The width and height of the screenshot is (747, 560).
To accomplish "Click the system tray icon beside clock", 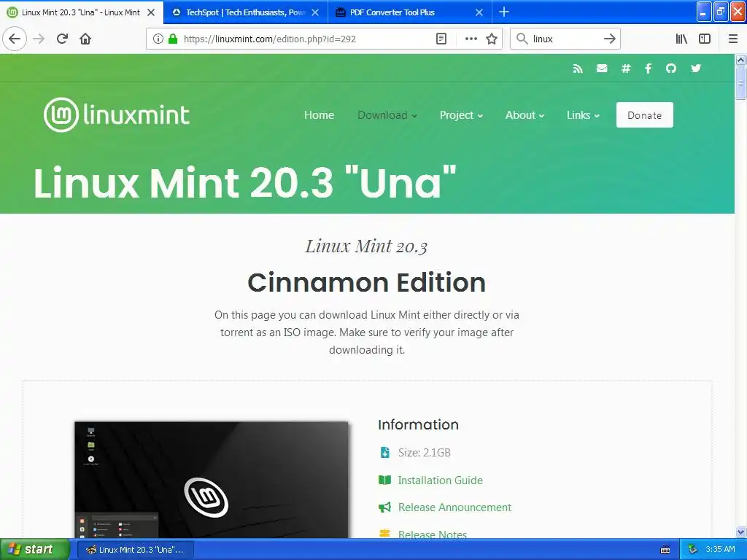I will (693, 550).
